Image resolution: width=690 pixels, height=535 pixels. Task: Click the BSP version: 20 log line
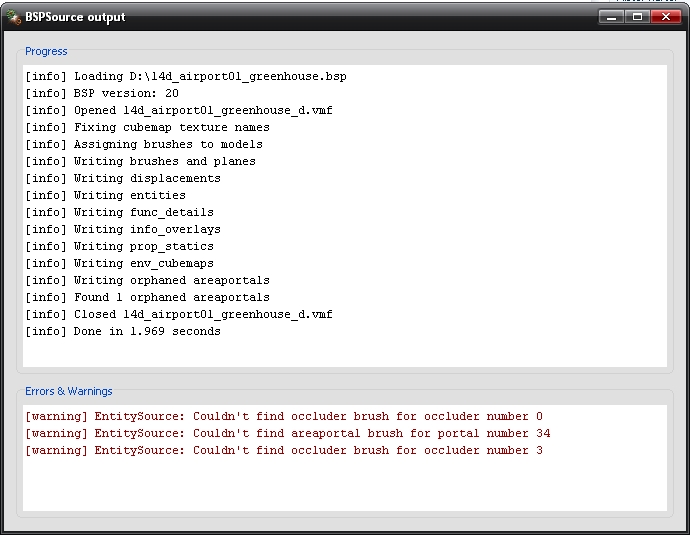pos(102,93)
